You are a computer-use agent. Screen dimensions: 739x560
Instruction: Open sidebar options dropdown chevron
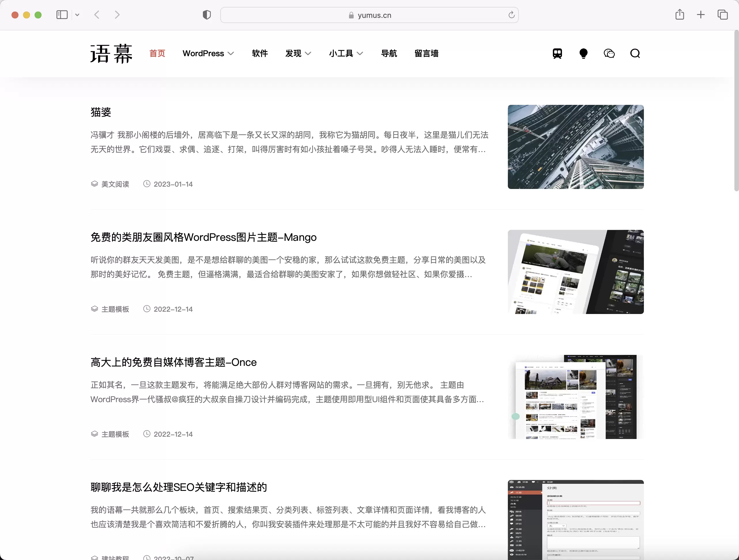pos(77,15)
